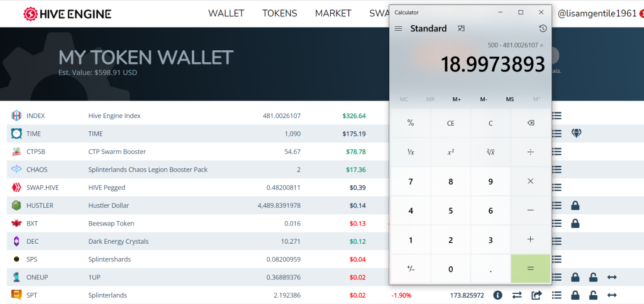This screenshot has height=304, width=644.
Task: Click the delegate arrows icon for ONEUP
Action: coord(612,278)
